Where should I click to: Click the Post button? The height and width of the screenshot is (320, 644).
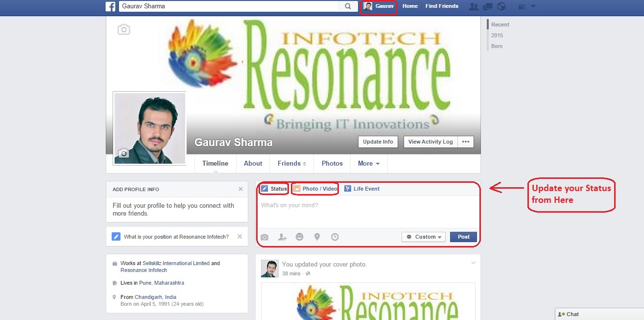coord(463,237)
